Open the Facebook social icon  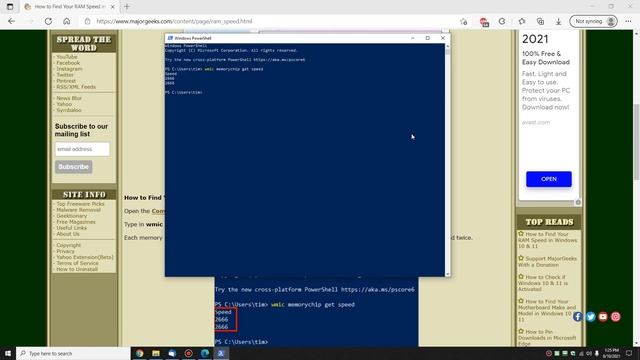[577, 316]
